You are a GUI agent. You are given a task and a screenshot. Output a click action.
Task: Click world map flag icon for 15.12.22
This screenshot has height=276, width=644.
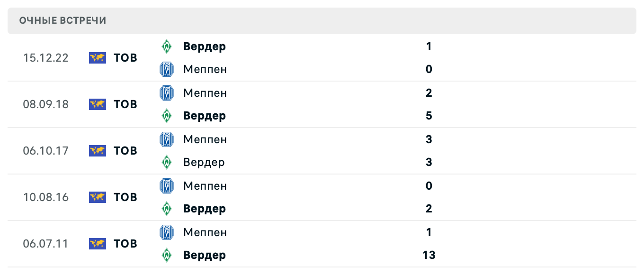point(98,58)
